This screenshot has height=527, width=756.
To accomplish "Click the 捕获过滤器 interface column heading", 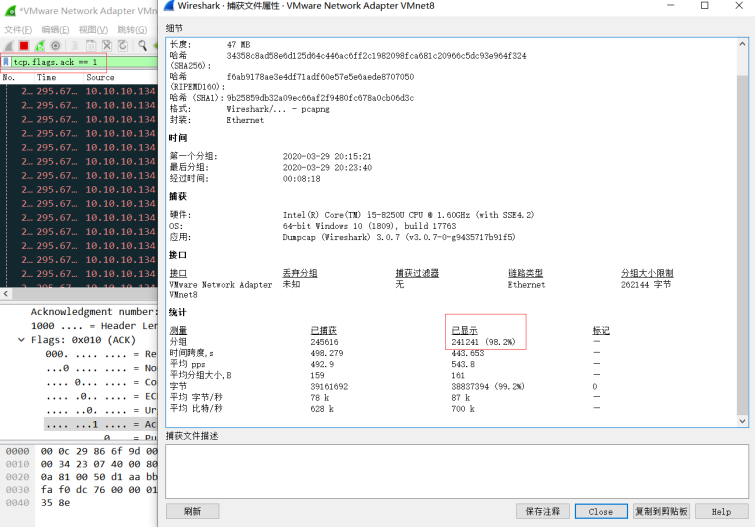I will [x=417, y=273].
